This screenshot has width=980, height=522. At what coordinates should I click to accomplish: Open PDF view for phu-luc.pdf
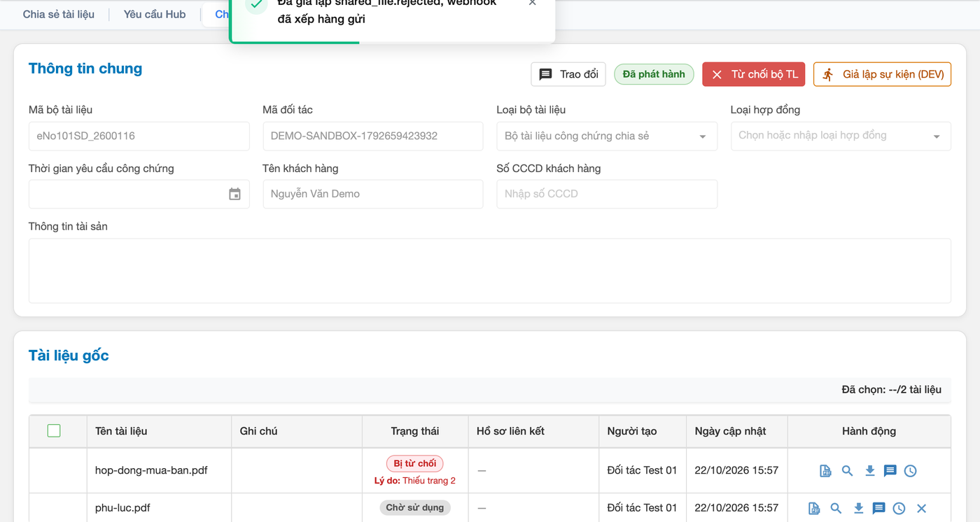pos(814,509)
